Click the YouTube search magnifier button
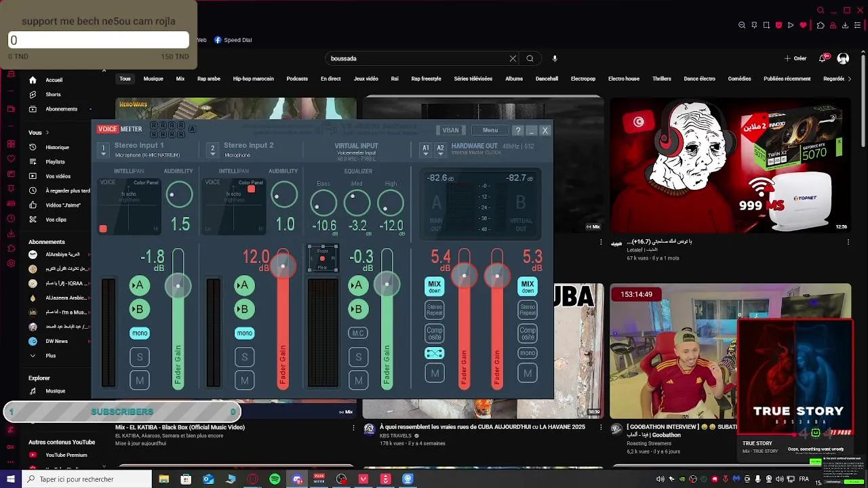 530,58
